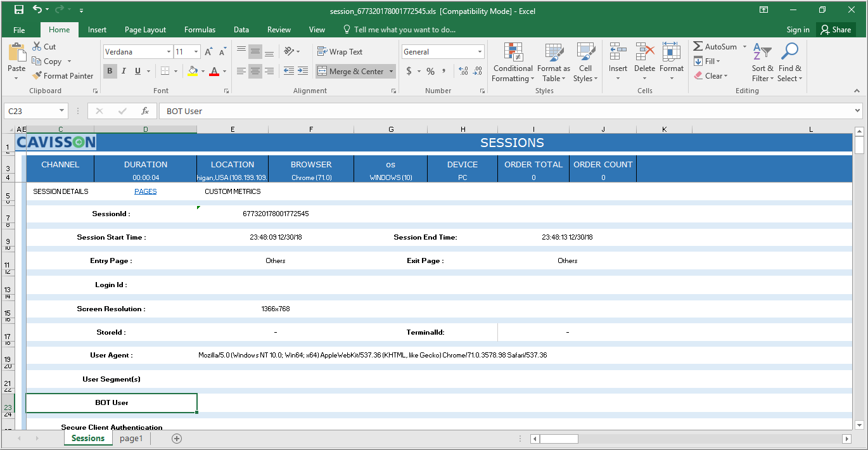Apply percent style to the cell
Image resolution: width=868 pixels, height=450 pixels.
click(430, 72)
